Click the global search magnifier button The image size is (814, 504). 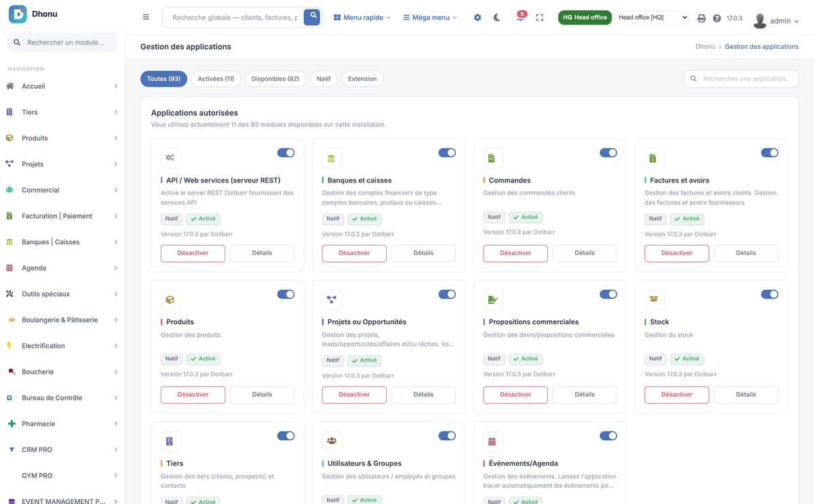312,17
